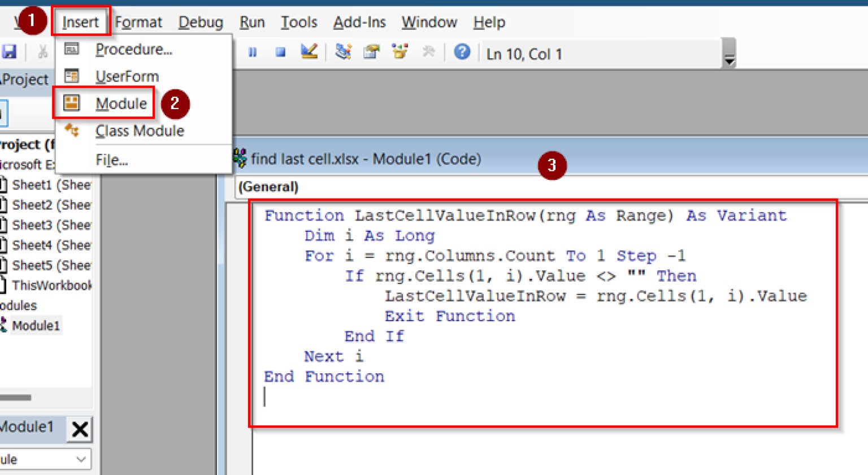Choose Procedure... from the Insert menu
868x475 pixels.
pyautogui.click(x=133, y=50)
